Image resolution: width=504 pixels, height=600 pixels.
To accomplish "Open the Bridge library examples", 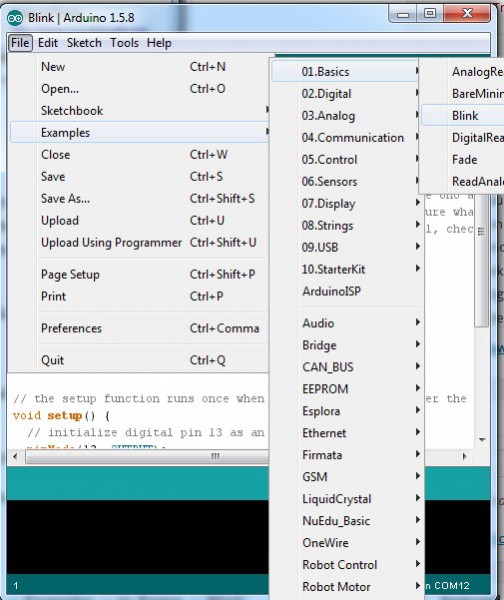I will (x=346, y=345).
